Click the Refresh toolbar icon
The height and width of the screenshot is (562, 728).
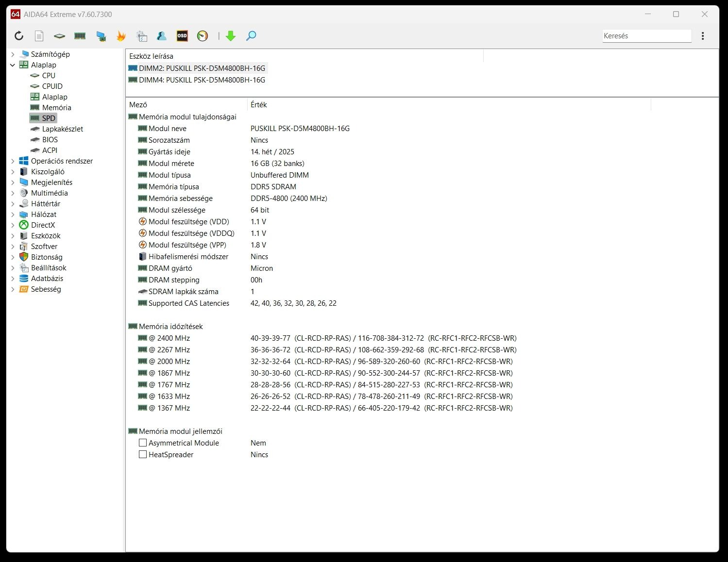pos(19,35)
